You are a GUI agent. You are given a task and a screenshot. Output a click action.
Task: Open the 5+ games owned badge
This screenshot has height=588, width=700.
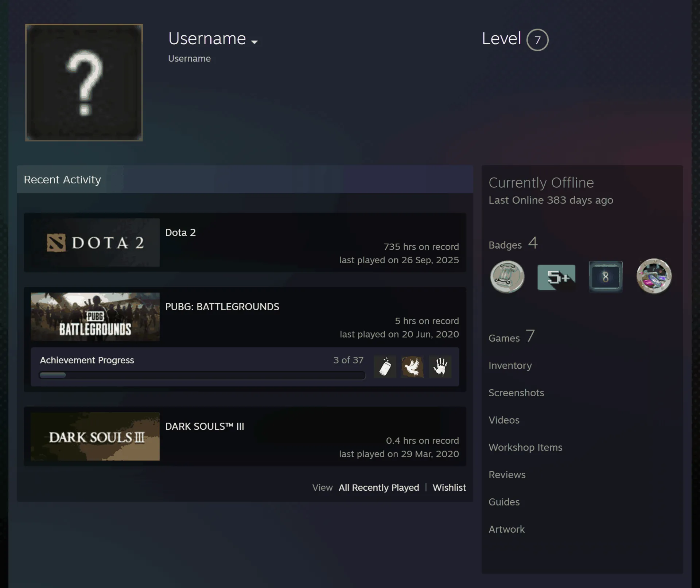coord(556,277)
